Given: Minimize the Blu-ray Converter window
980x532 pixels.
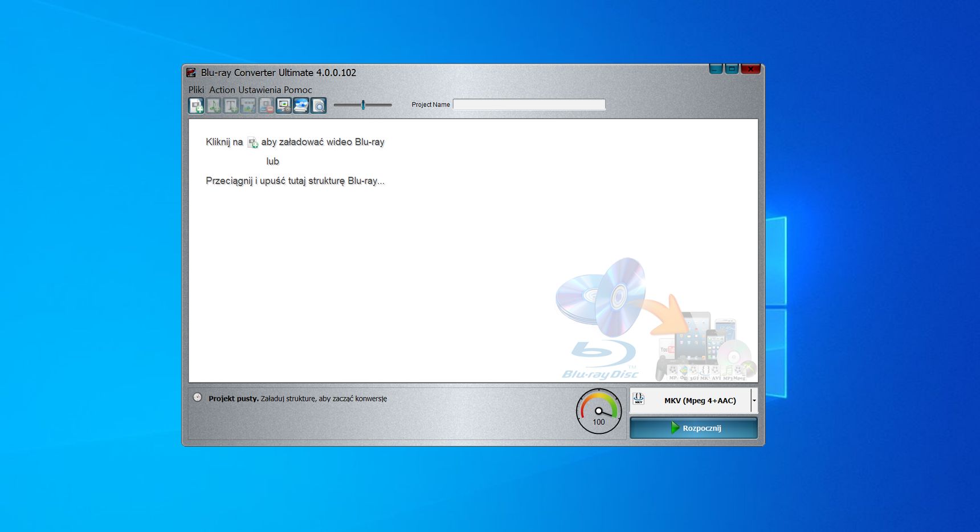Looking at the screenshot, I should (716, 69).
